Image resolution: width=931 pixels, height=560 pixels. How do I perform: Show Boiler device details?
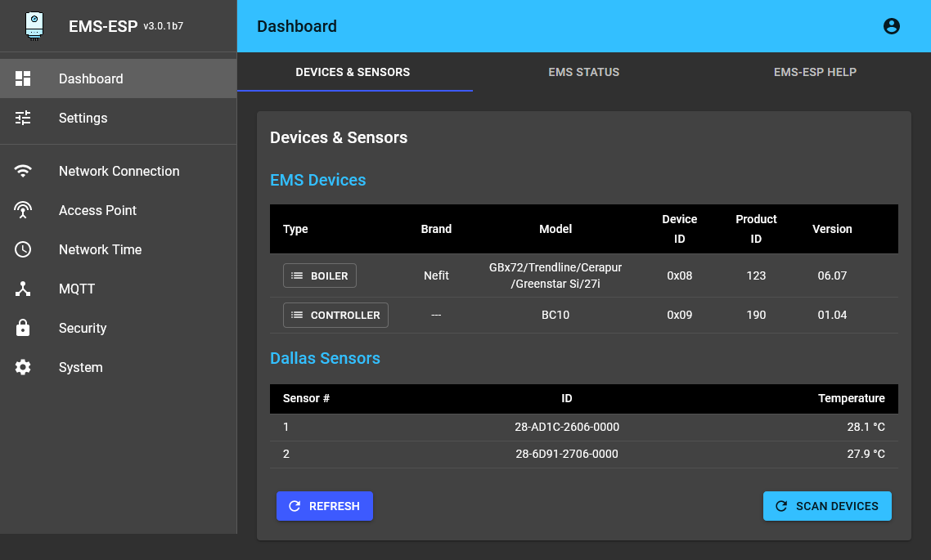pyautogui.click(x=320, y=276)
